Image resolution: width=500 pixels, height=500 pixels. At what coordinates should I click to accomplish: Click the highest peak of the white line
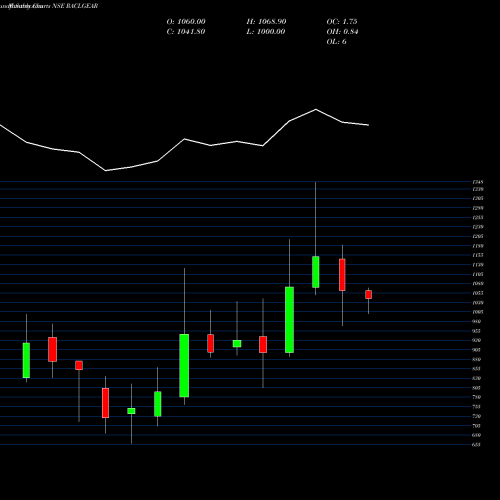(316, 109)
